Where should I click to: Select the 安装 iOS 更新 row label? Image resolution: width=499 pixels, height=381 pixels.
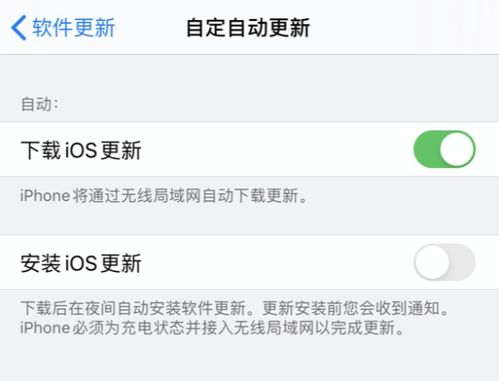[x=81, y=263]
